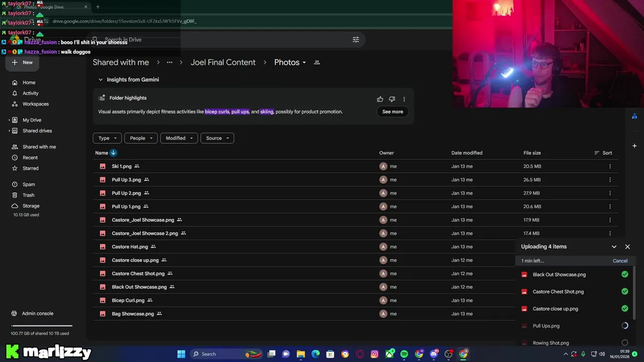Open Instagram from the taskbar
This screenshot has width=644, height=362.
pos(374,354)
